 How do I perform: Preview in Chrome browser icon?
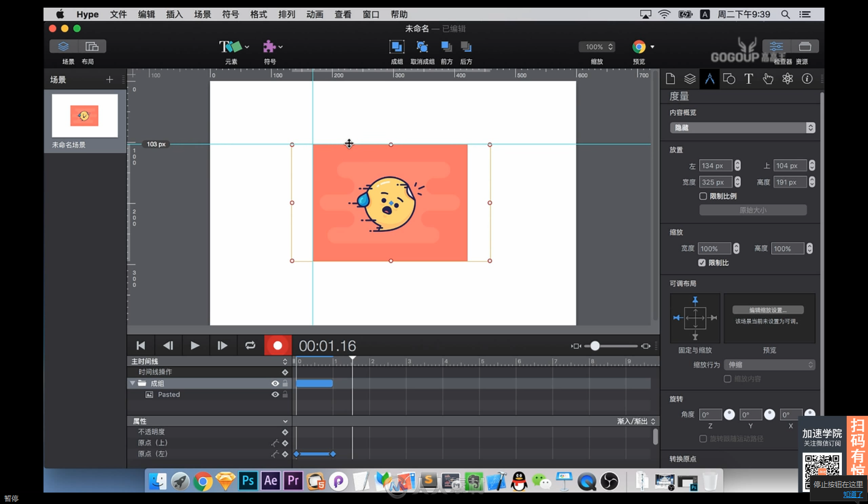(x=639, y=47)
